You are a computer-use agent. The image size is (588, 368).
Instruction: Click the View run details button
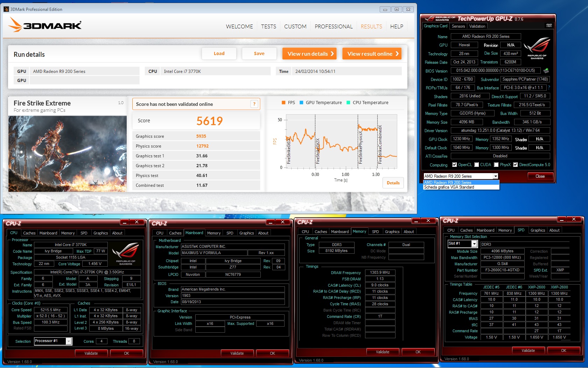[309, 54]
